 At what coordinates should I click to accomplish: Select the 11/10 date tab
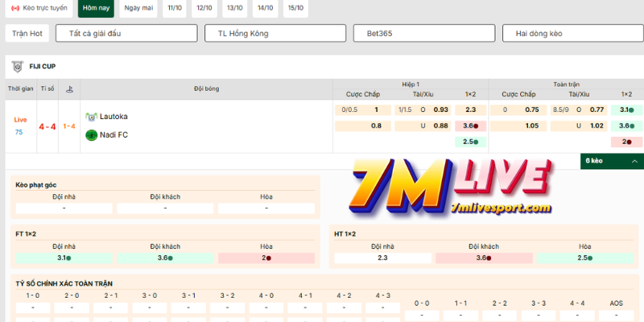tap(175, 8)
